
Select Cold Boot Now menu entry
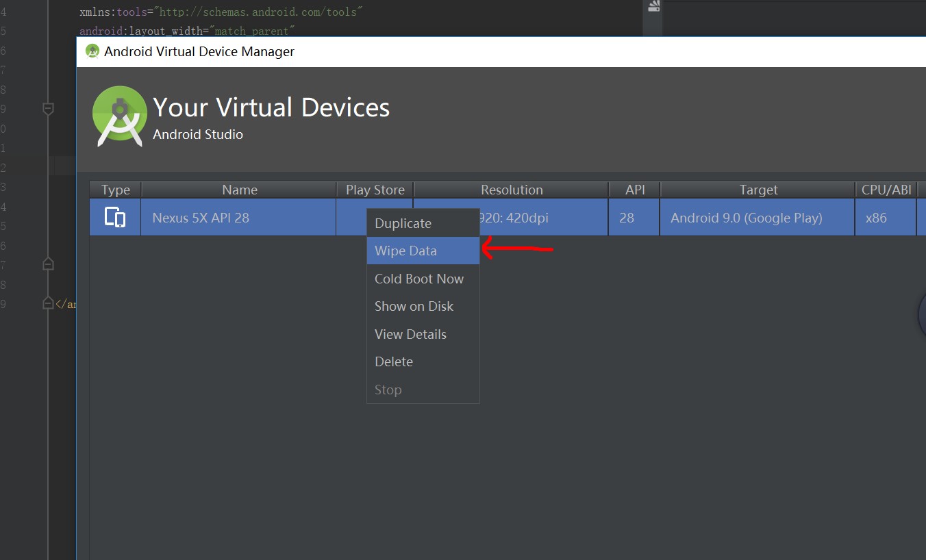pyautogui.click(x=423, y=279)
